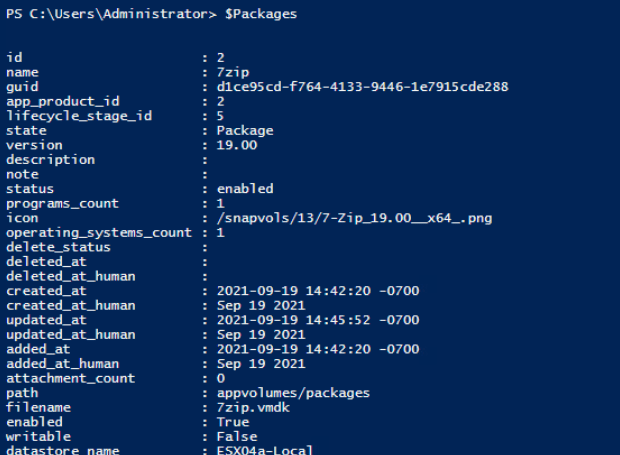The height and width of the screenshot is (455, 620).
Task: Click the writable value False
Action: (x=236, y=436)
